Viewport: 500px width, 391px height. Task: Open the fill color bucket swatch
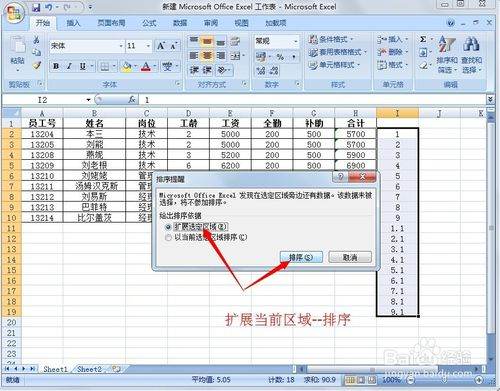coord(126,67)
